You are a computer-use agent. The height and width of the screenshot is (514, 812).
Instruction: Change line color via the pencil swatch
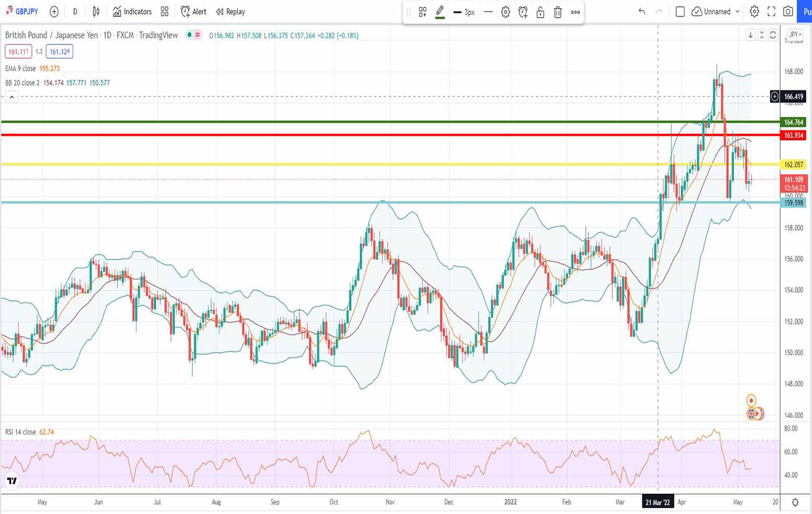pyautogui.click(x=440, y=12)
